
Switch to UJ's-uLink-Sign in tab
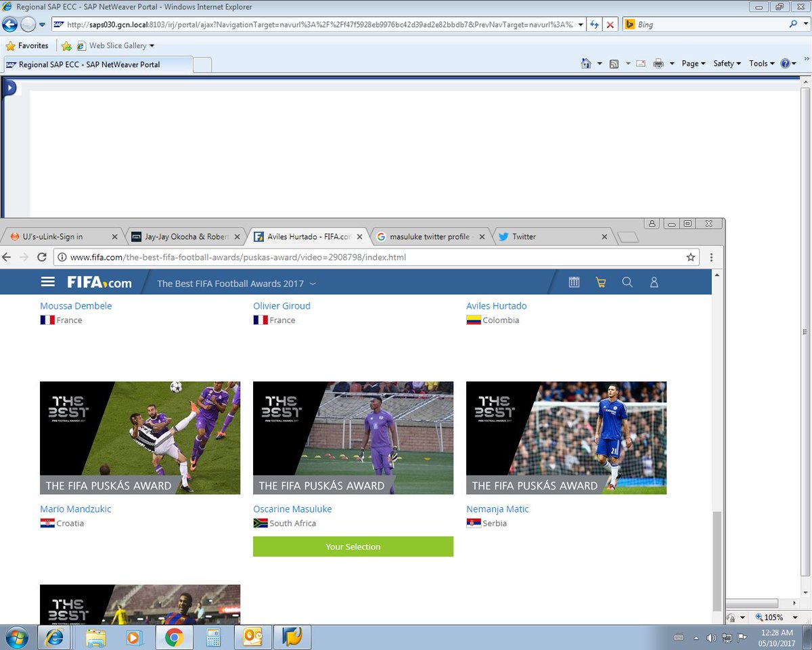pyautogui.click(x=61, y=236)
